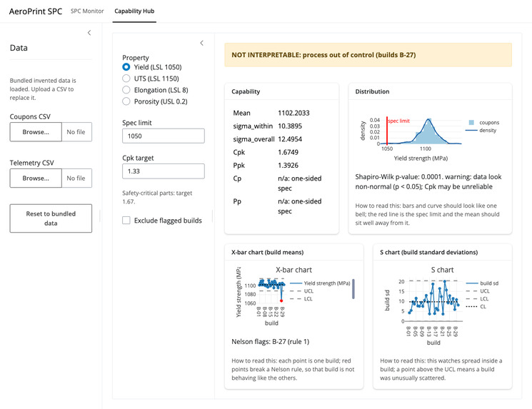Click the Distribution card header
The height and width of the screenshot is (409, 532).
(430, 91)
